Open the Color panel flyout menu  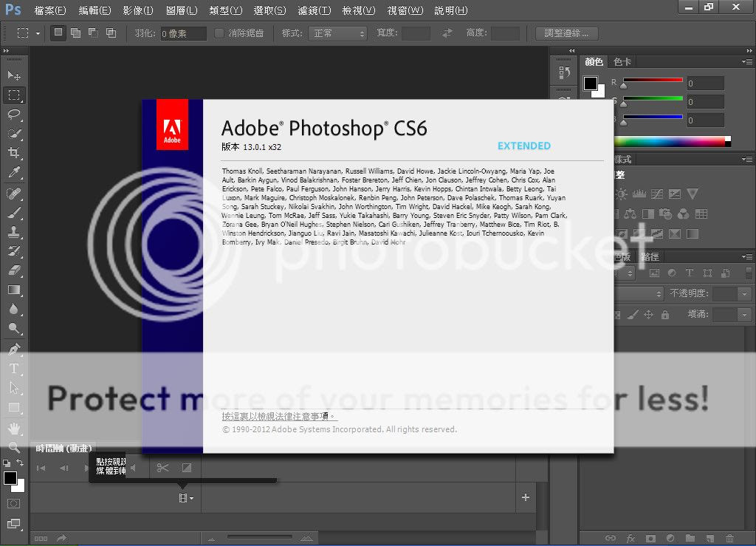point(747,62)
